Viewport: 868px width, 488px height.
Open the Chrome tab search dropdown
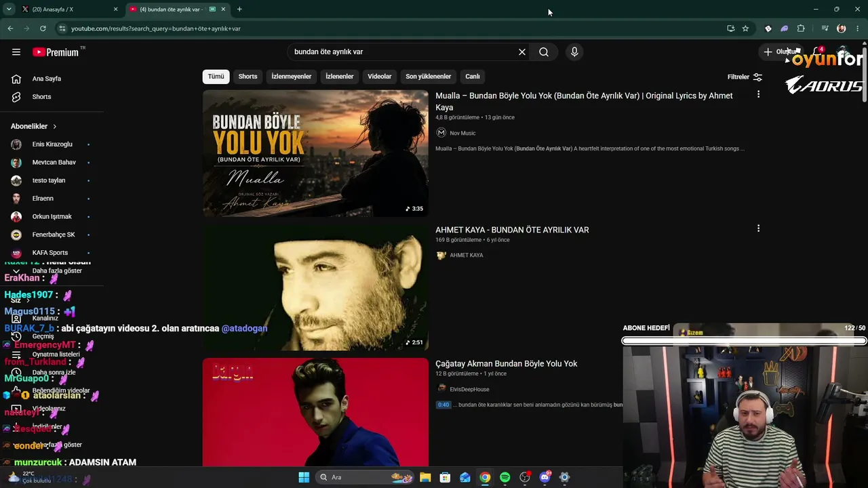[x=9, y=9]
